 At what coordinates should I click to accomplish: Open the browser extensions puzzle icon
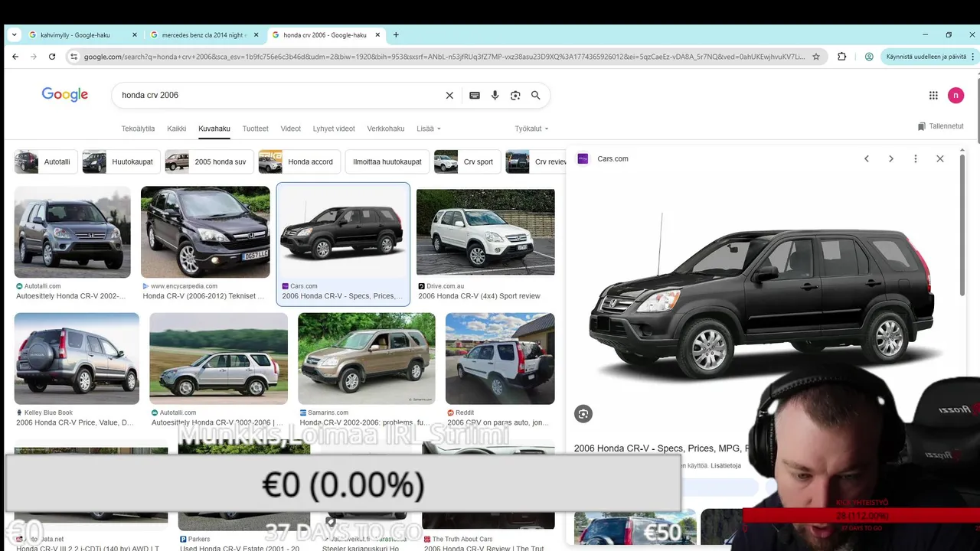pos(842,57)
